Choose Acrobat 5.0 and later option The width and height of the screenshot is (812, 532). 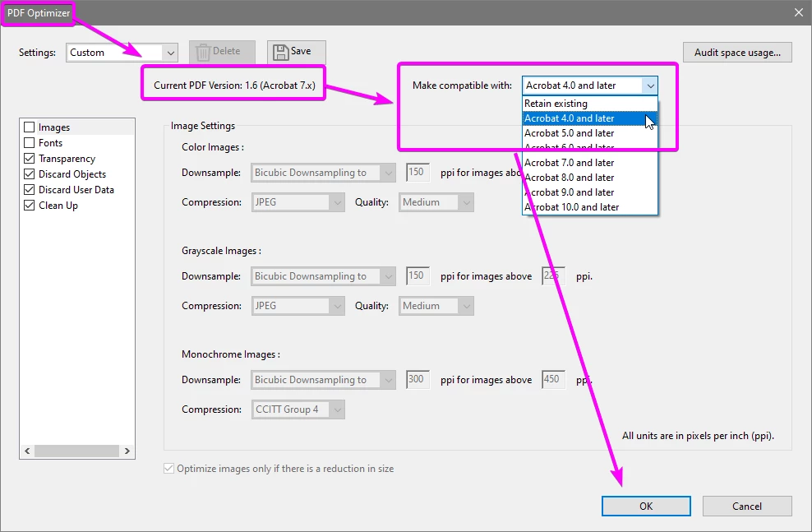[590, 133]
